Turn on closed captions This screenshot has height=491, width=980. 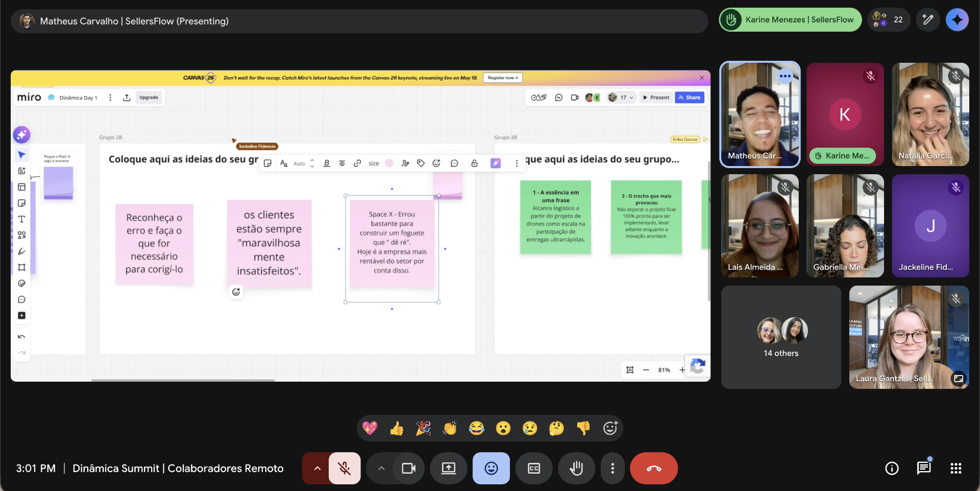[x=534, y=468]
